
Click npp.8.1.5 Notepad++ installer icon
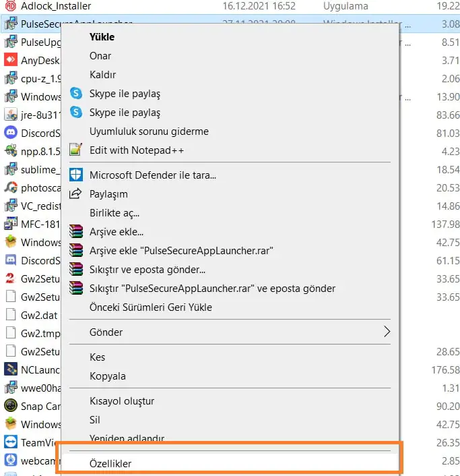click(x=11, y=151)
